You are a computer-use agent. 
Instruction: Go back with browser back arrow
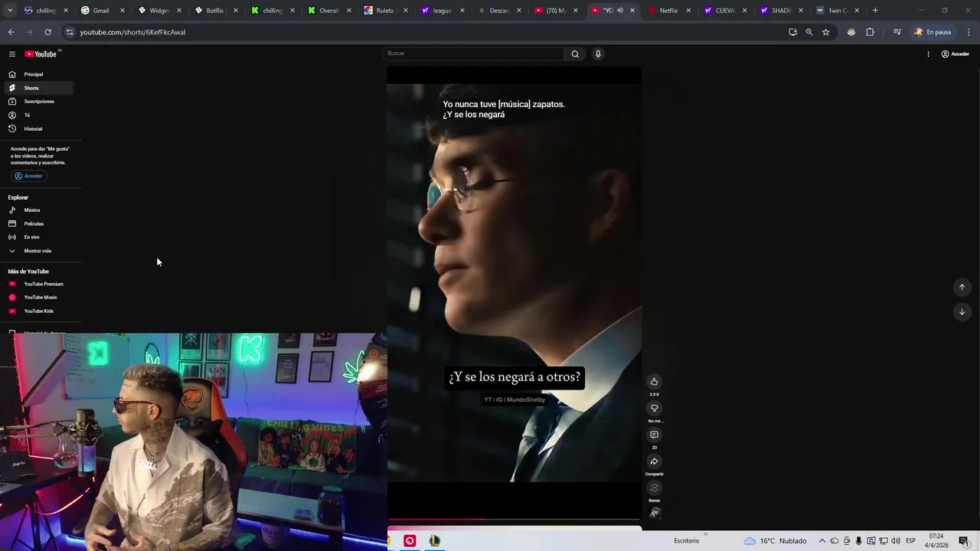tap(11, 32)
